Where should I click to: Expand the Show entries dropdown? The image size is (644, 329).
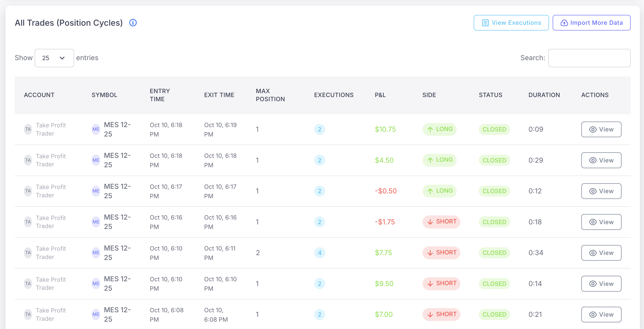[54, 58]
